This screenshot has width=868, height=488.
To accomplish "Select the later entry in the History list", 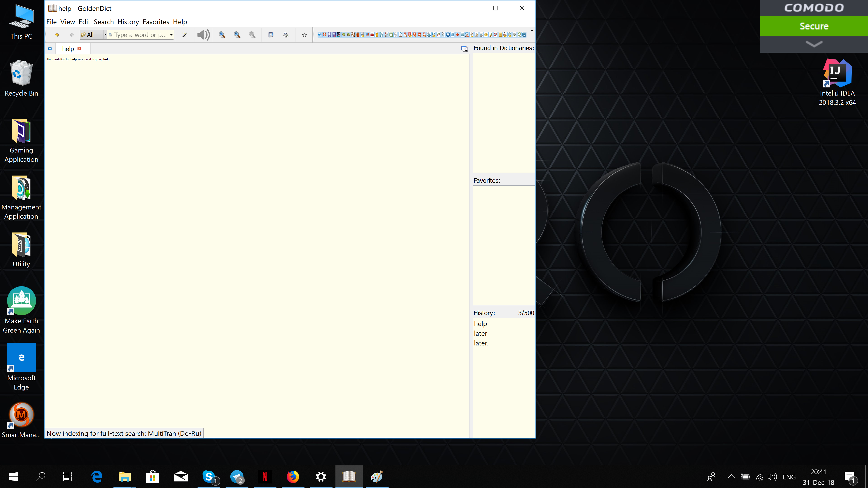I will [x=481, y=333].
